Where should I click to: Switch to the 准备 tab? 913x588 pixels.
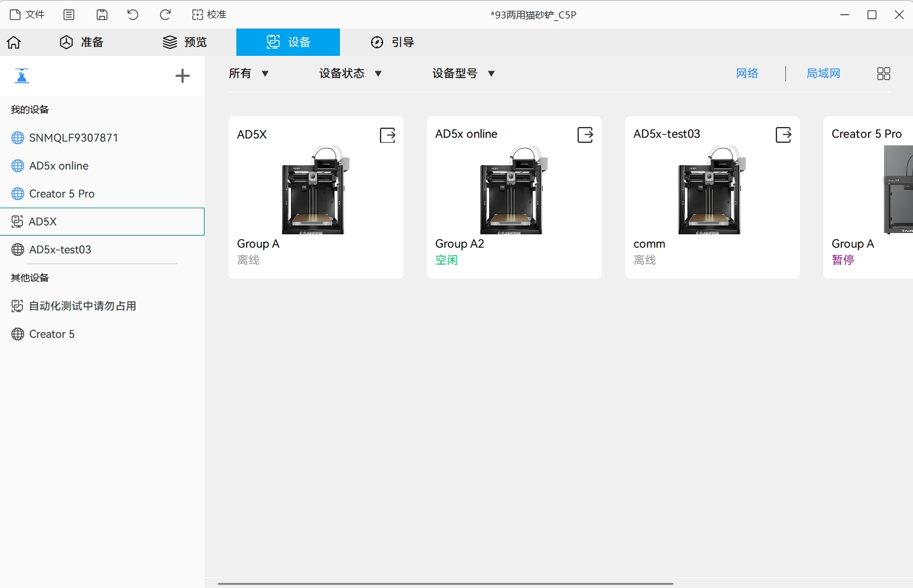tap(81, 42)
